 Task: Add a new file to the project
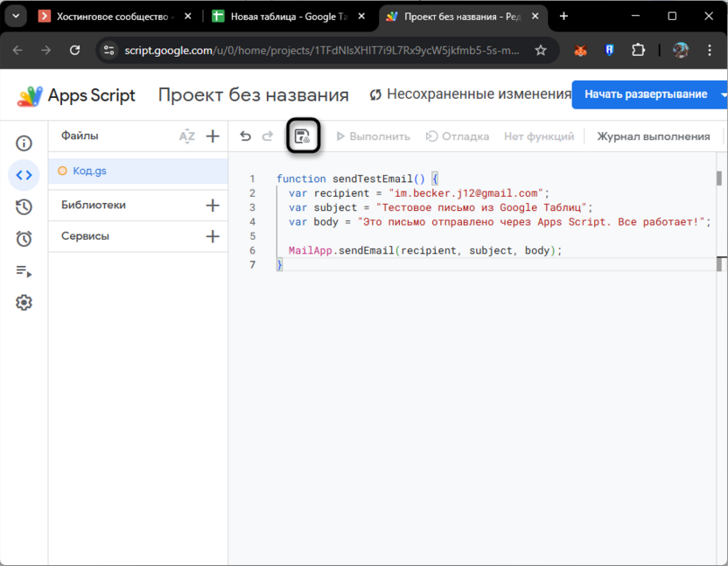click(x=212, y=136)
